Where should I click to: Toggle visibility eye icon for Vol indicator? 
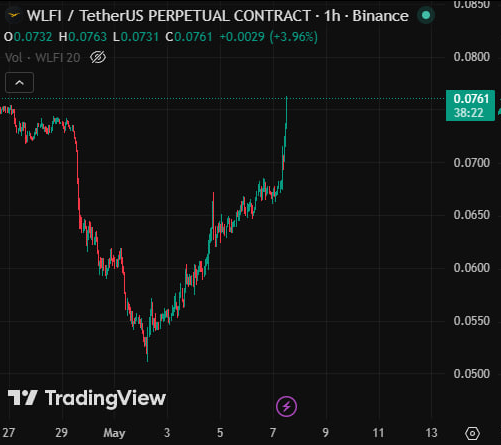click(98, 58)
